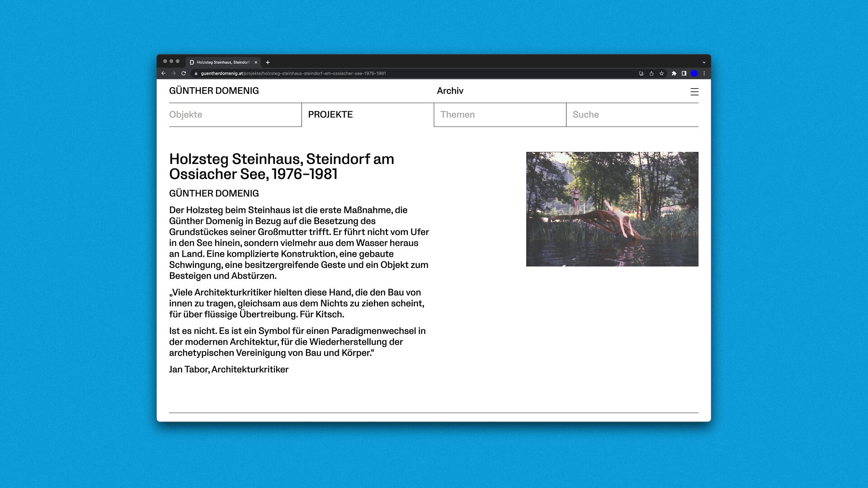This screenshot has height=488, width=868.
Task: Click the browser back arrow
Action: (x=164, y=73)
